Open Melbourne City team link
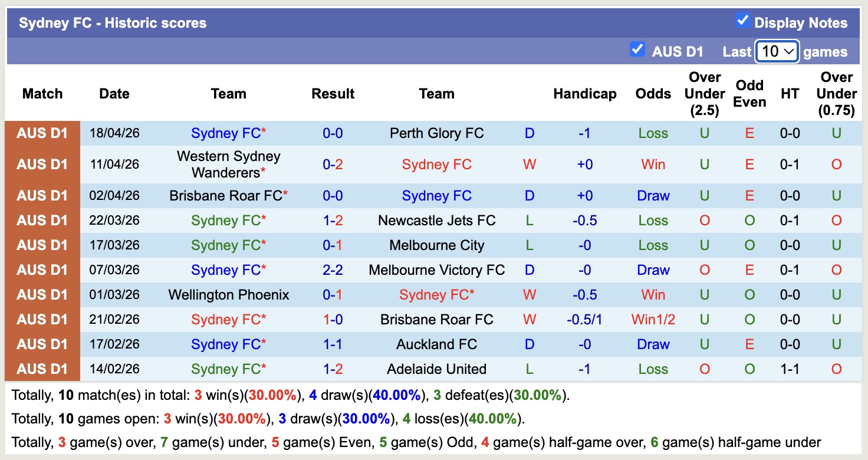Viewport: 868px width, 460px height. [437, 245]
